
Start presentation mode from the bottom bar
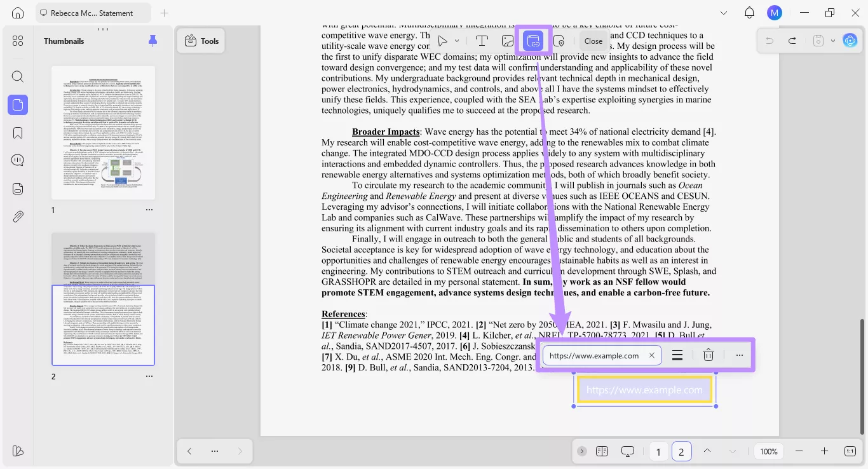pos(628,451)
